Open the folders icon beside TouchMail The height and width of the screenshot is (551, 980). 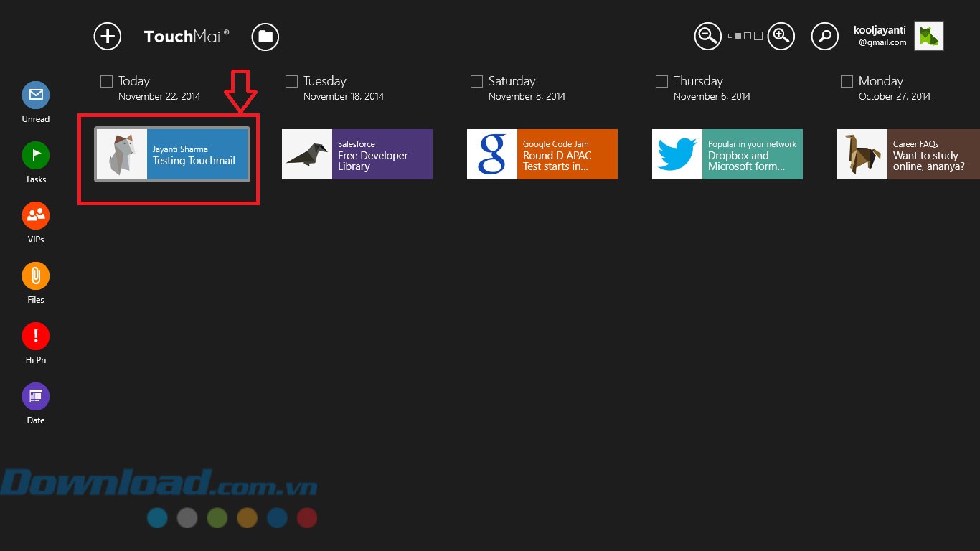[x=265, y=37]
